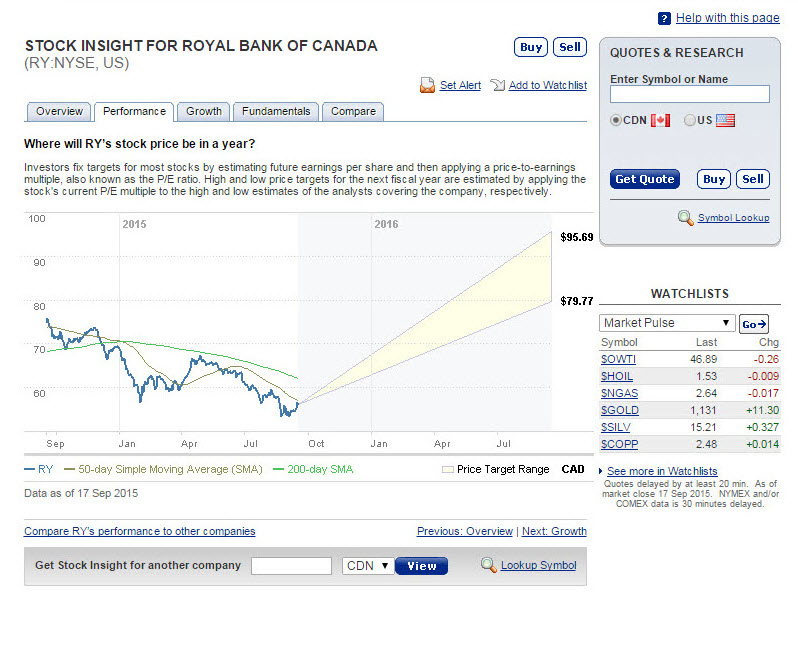The image size is (798, 646).
Task: Open the Fundamentals tab
Action: click(x=276, y=111)
